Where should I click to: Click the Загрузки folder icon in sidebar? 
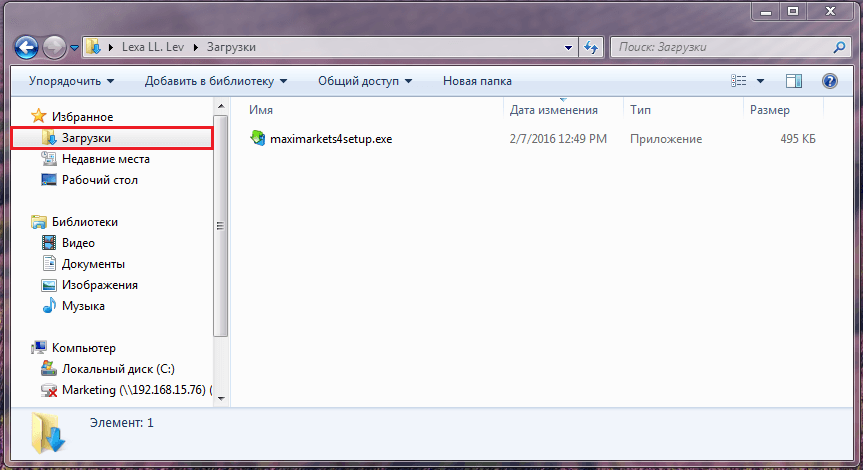[x=49, y=138]
